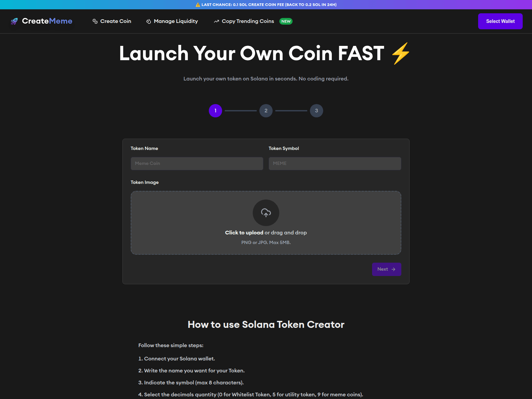
Task: Click the 'Click to upload' text
Action: pos(244,233)
